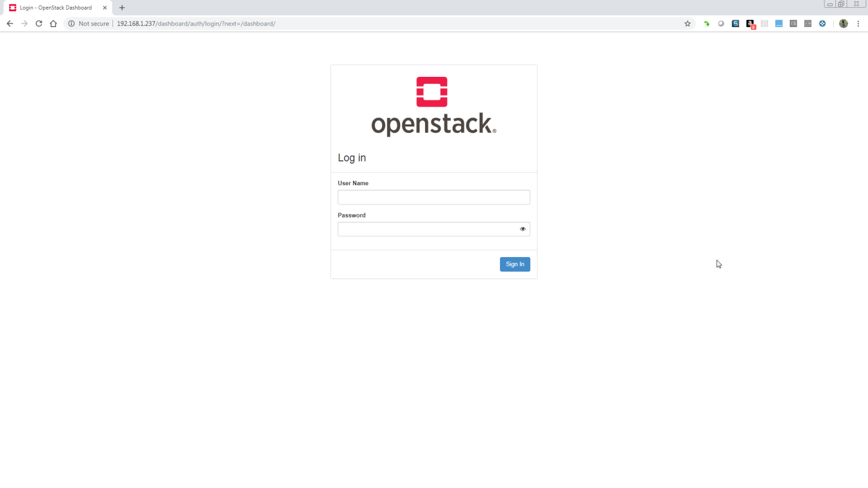Reload the OpenStack login page

click(39, 24)
